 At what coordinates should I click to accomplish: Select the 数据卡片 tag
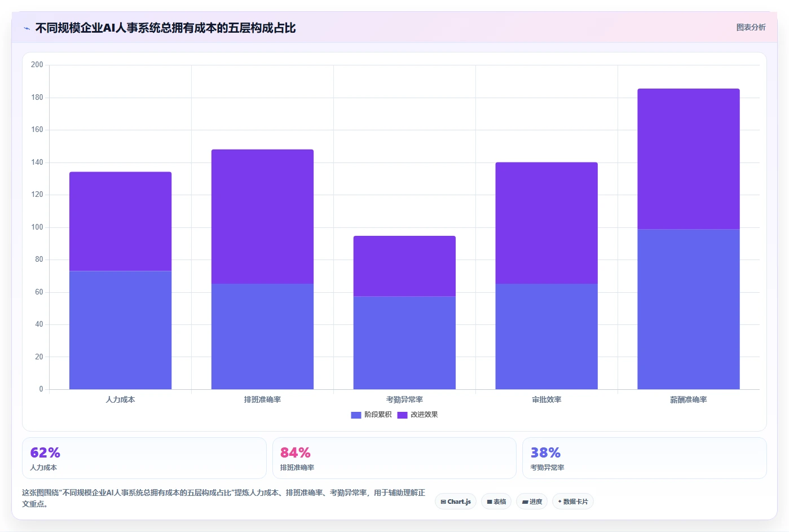click(573, 502)
